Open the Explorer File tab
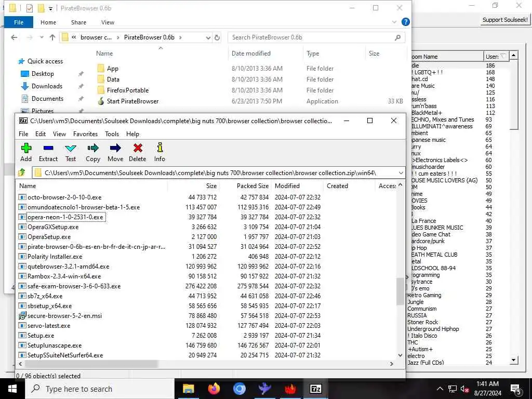The height and width of the screenshot is (399, 532). tap(19, 22)
